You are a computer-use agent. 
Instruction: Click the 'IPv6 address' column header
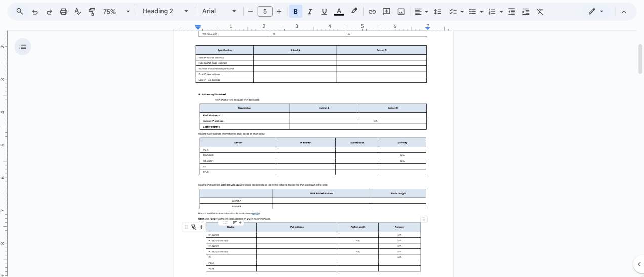click(297, 227)
